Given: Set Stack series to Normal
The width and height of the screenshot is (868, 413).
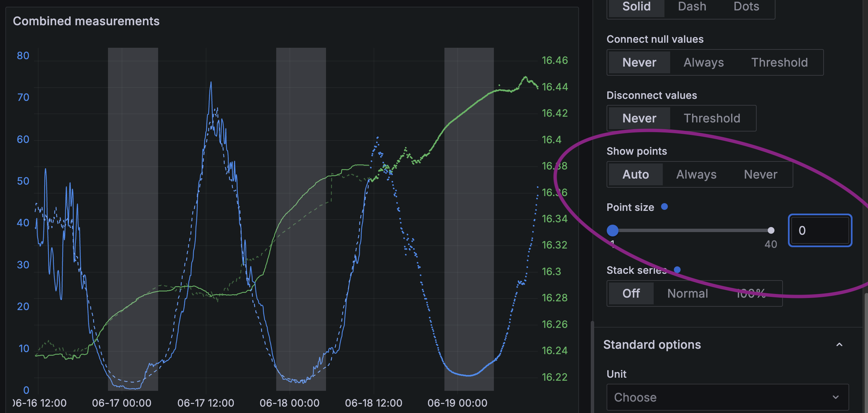Looking at the screenshot, I should (687, 293).
